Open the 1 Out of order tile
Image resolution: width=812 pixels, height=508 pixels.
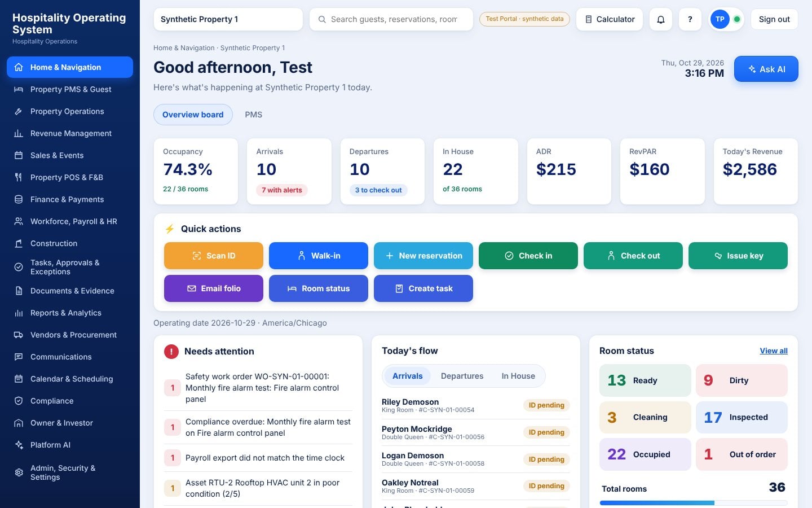pyautogui.click(x=742, y=454)
